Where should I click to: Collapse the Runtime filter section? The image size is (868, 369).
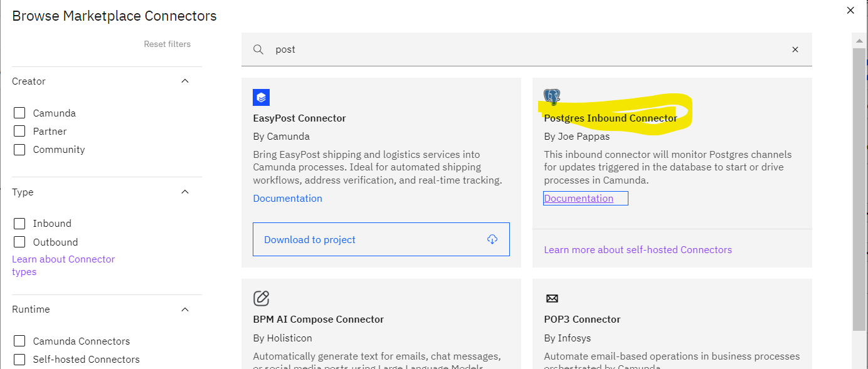click(185, 309)
